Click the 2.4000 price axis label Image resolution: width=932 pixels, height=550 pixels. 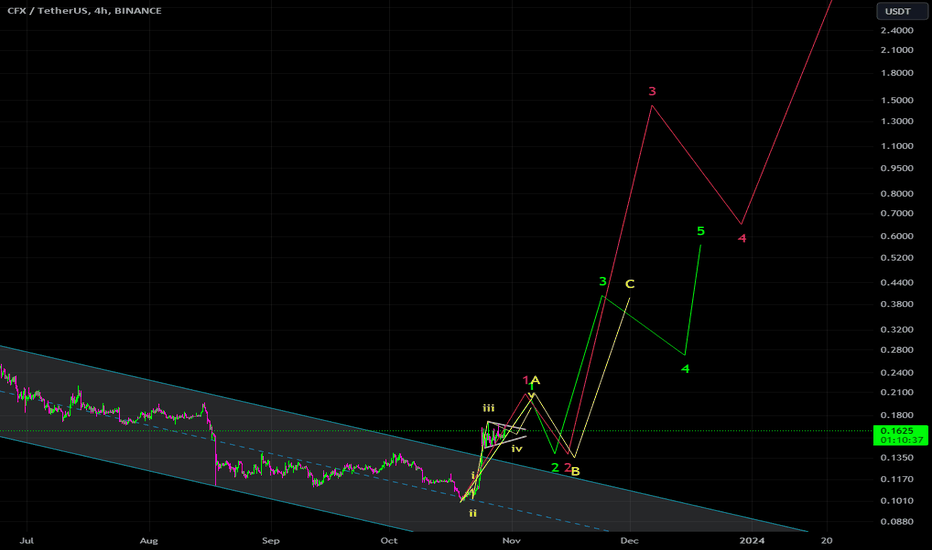click(897, 30)
